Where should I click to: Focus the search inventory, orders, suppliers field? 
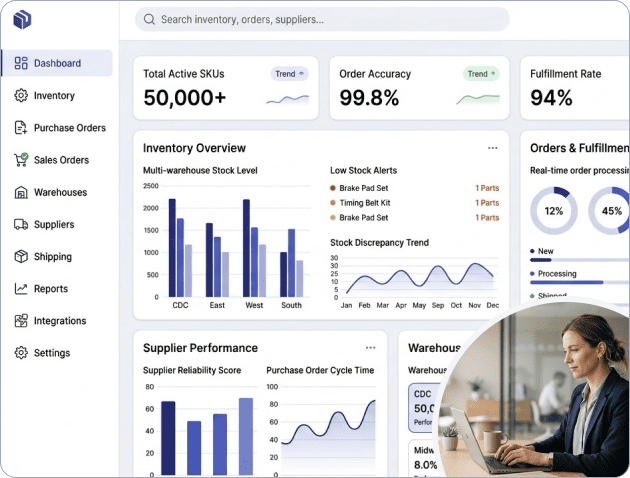coord(322,19)
